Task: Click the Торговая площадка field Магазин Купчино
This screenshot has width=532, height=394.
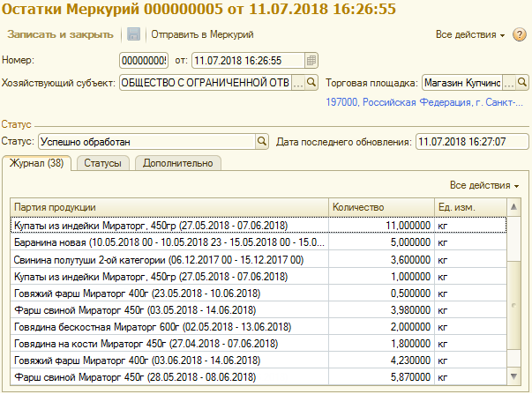Action: 462,82
